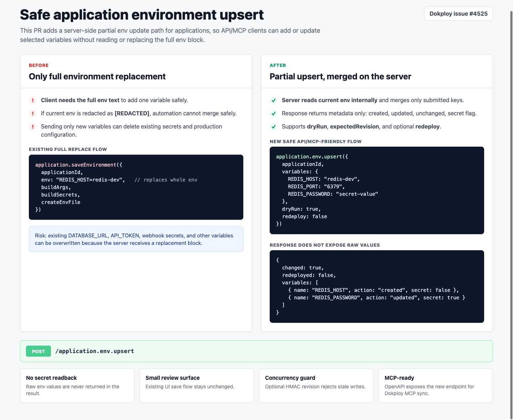Click the '// replaces whole env' comment
The width and height of the screenshot is (513, 420).
click(x=166, y=180)
